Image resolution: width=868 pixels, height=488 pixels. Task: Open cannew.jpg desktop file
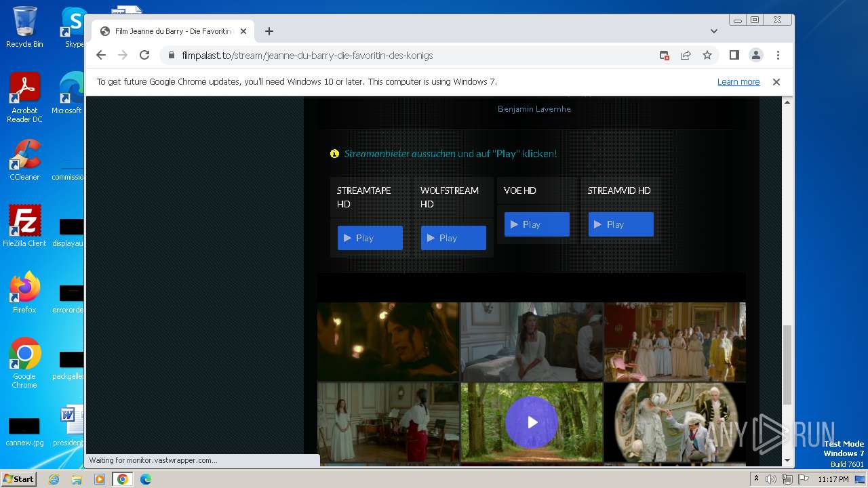coord(24,432)
